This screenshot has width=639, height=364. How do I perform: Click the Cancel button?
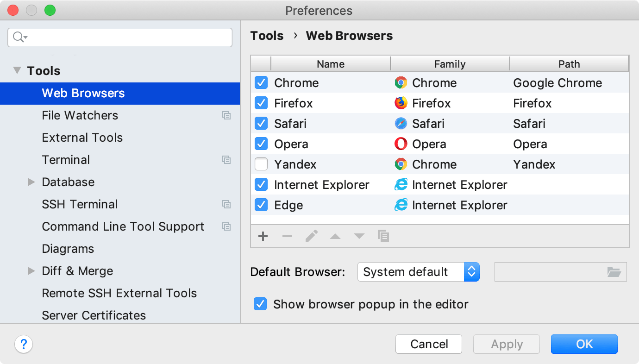[429, 344]
